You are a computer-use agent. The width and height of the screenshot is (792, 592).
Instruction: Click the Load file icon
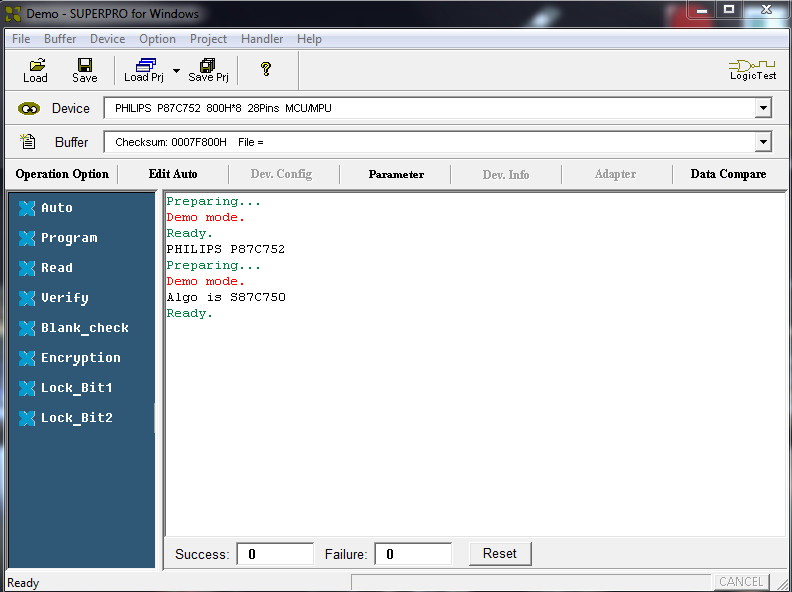[36, 64]
